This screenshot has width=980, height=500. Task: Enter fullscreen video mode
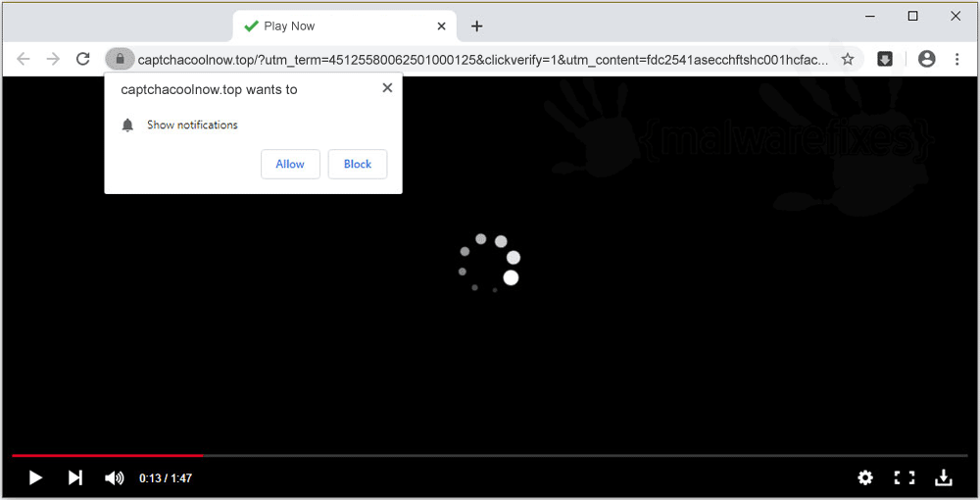coord(905,478)
